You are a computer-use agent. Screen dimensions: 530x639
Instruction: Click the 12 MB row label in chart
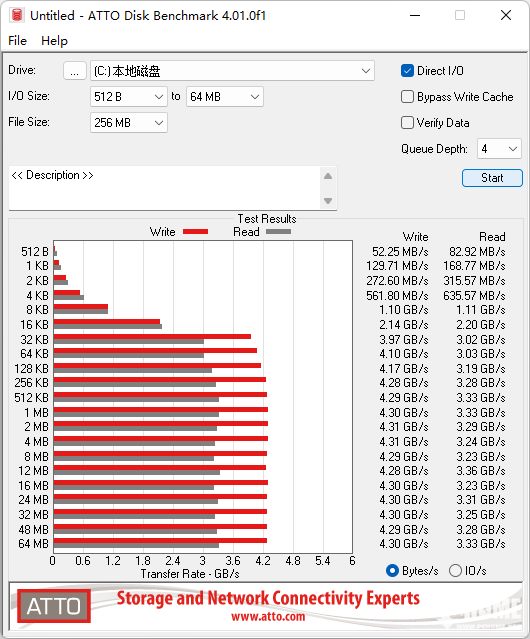click(x=33, y=471)
